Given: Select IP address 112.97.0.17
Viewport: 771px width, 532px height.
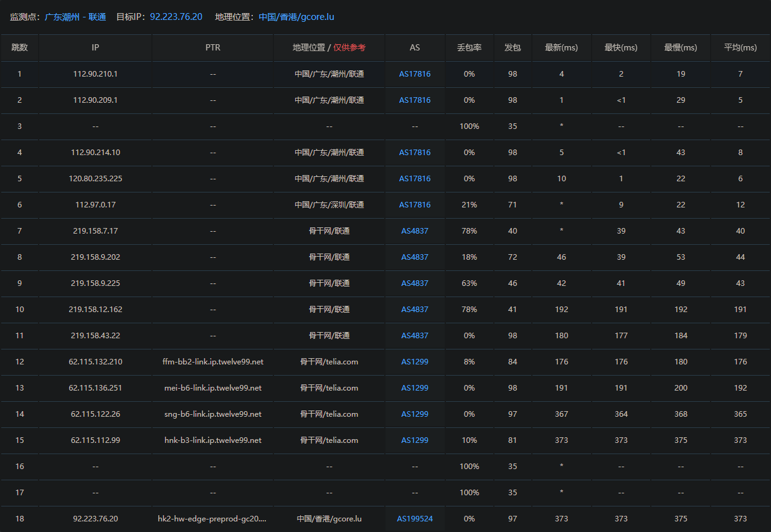Looking at the screenshot, I should pyautogui.click(x=95, y=205).
